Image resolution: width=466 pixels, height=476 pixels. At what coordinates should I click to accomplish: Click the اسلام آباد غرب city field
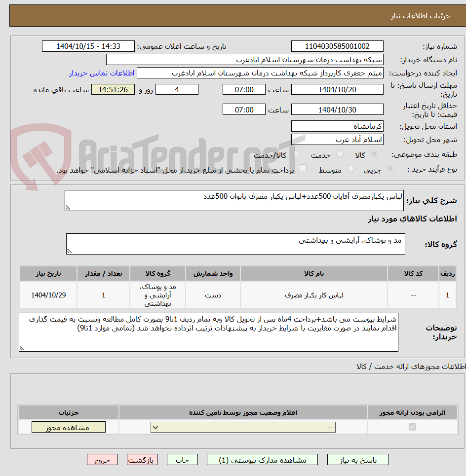click(x=337, y=139)
